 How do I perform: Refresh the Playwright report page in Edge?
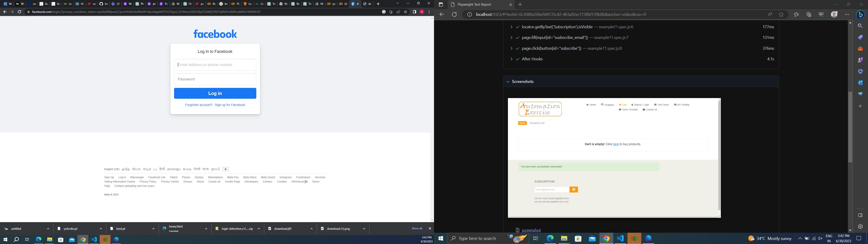(x=454, y=14)
